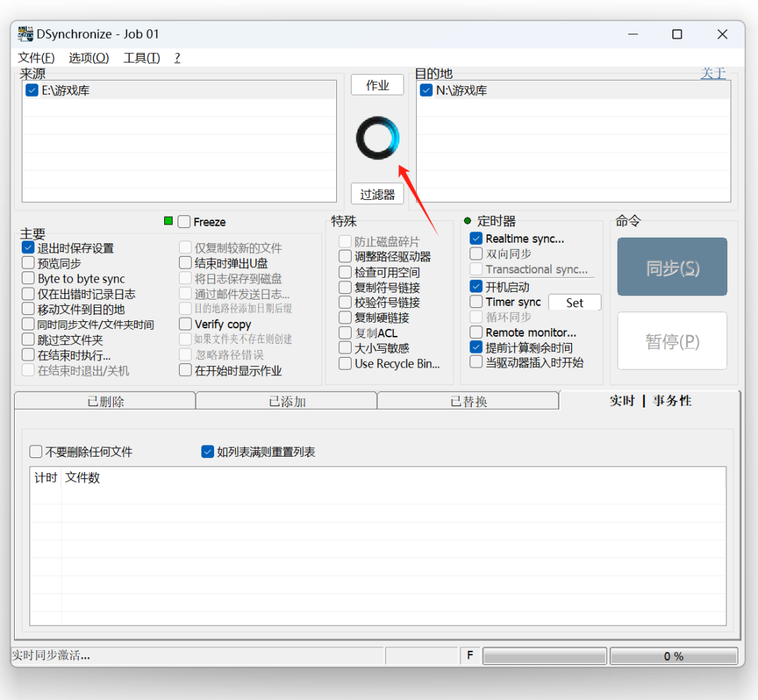Screen dimensions: 758x700
Task: Click the 实时同步激活... status text
Action: pyautogui.click(x=51, y=656)
